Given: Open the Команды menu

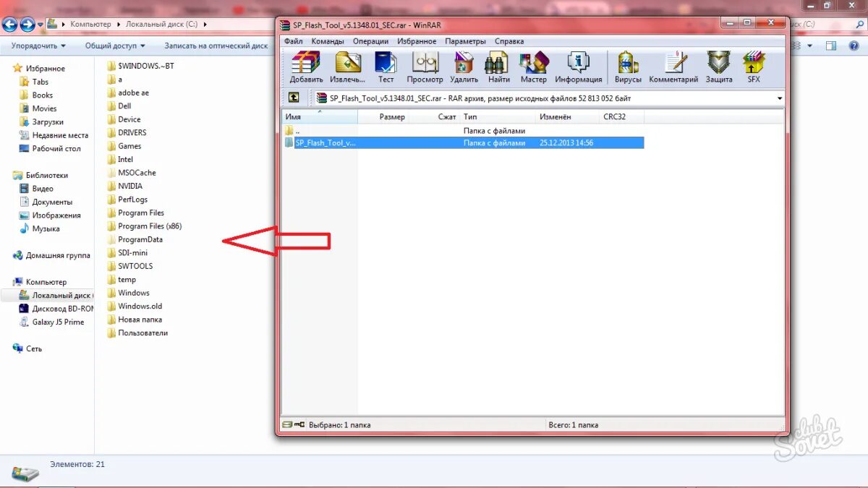Looking at the screenshot, I should coord(328,41).
